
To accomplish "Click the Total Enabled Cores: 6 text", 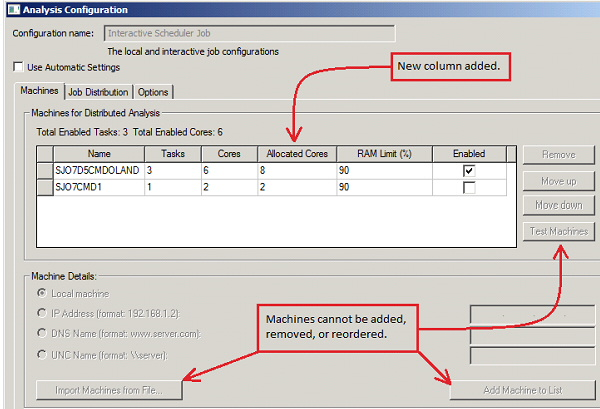I will coord(178,132).
